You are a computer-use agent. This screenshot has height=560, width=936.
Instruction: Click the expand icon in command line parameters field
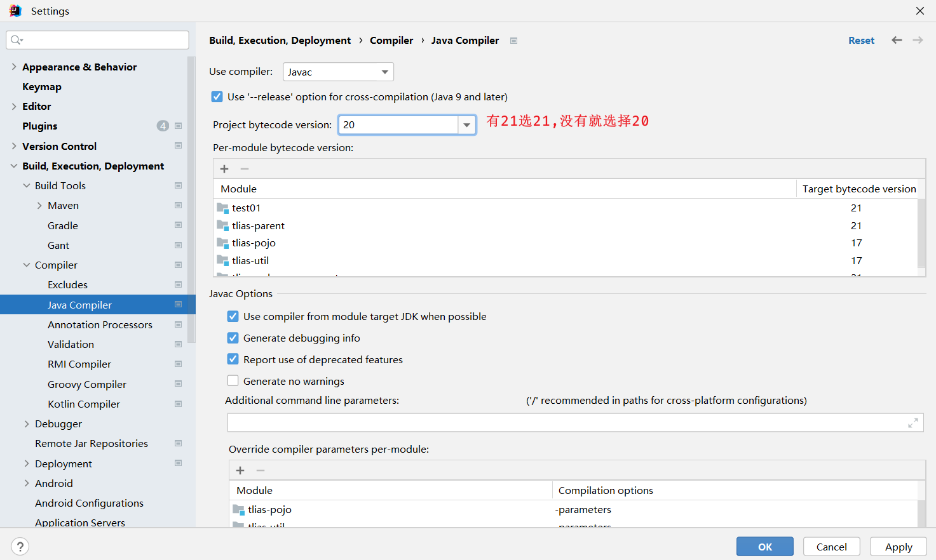pyautogui.click(x=913, y=423)
